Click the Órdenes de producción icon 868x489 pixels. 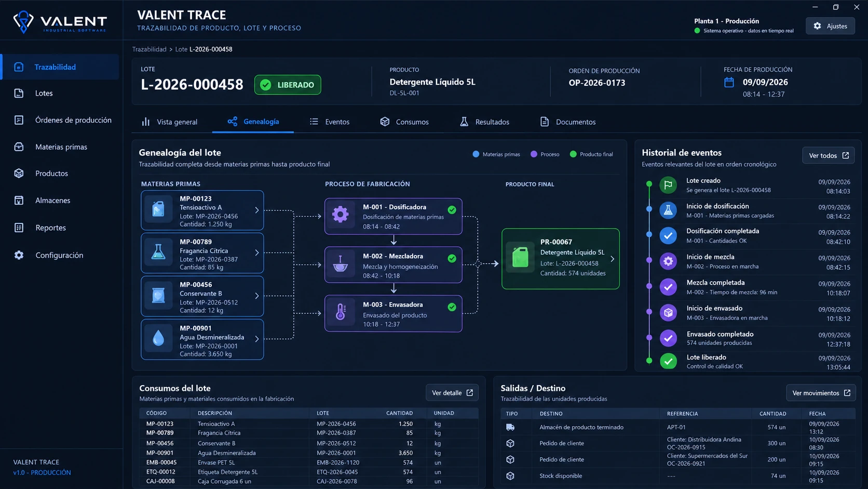(19, 120)
